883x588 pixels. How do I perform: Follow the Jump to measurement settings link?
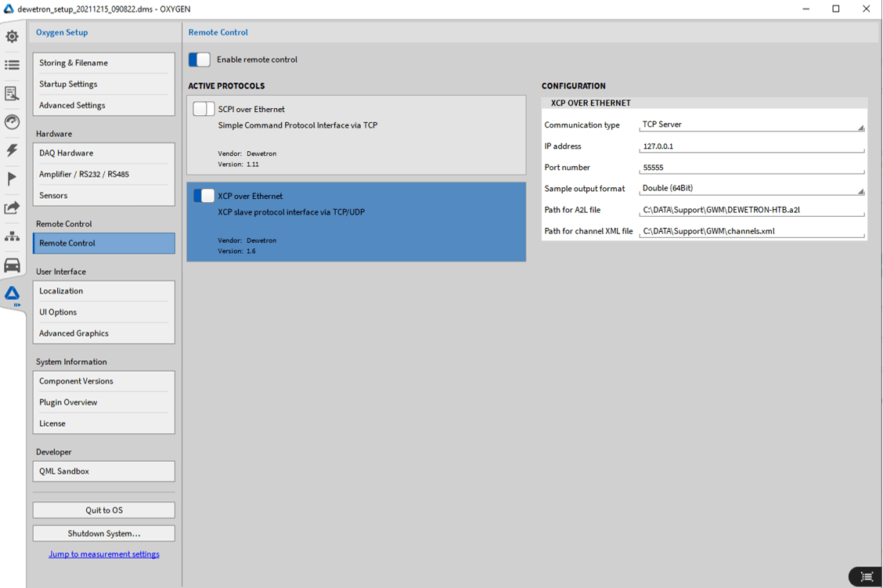tap(103, 554)
